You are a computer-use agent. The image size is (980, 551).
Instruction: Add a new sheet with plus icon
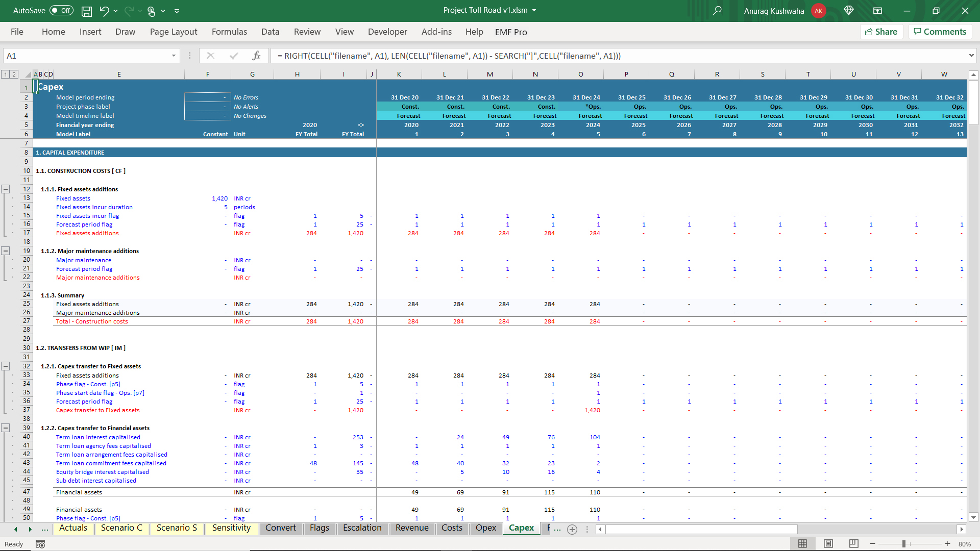tap(572, 529)
